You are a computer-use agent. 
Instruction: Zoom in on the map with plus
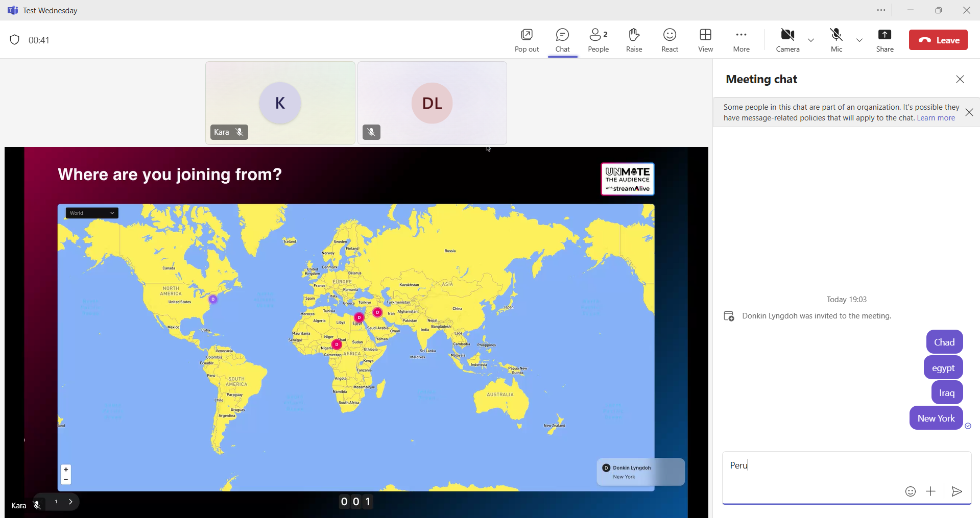[x=66, y=470]
